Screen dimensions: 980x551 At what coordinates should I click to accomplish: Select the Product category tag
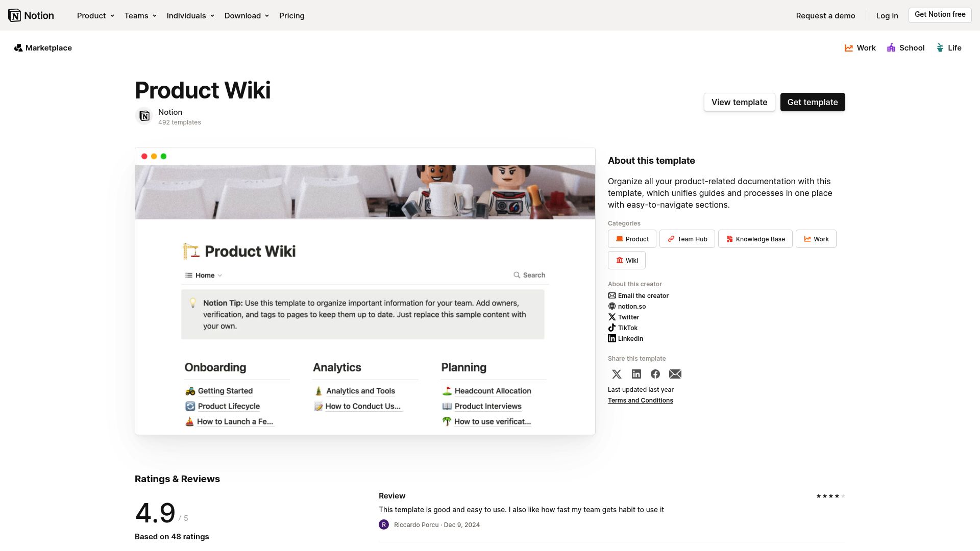click(x=632, y=239)
